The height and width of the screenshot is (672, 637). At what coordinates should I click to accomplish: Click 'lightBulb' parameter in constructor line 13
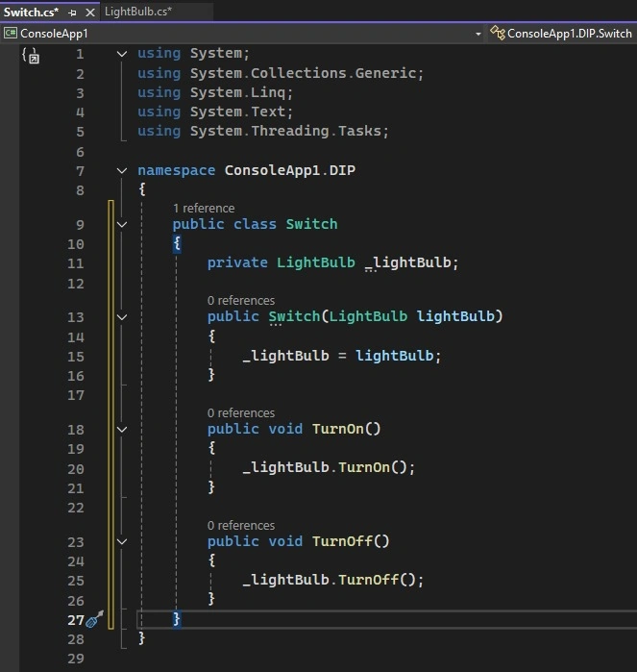(x=455, y=316)
